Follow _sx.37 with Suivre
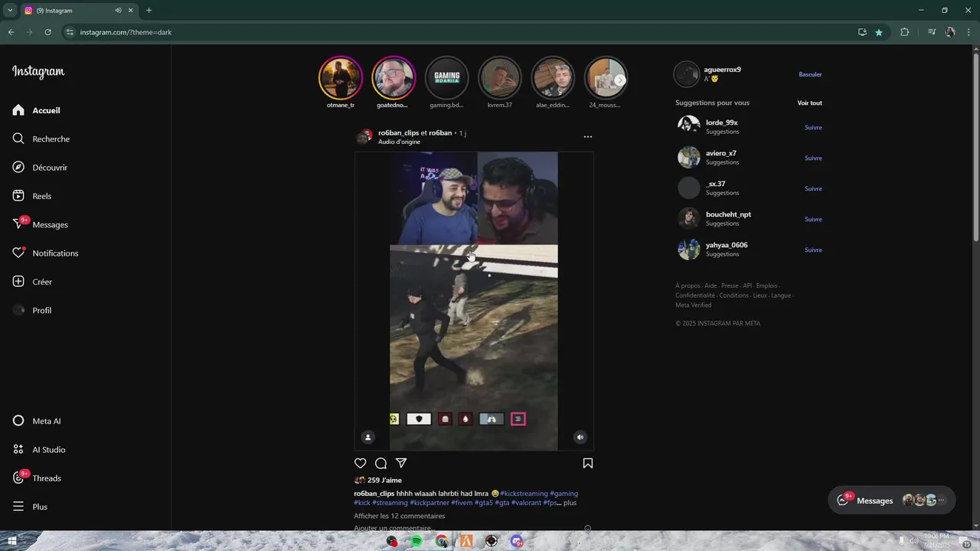This screenshot has height=551, width=980. coord(813,188)
